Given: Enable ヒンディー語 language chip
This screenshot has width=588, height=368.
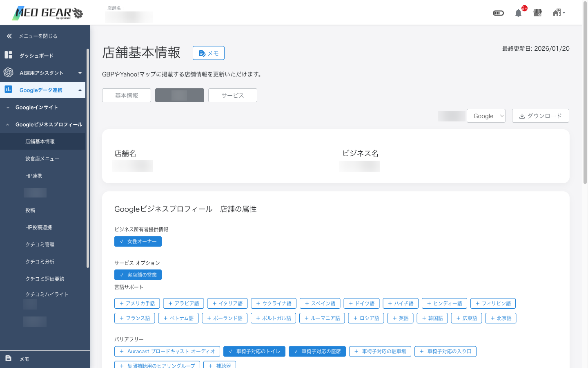Looking at the screenshot, I should tap(444, 303).
